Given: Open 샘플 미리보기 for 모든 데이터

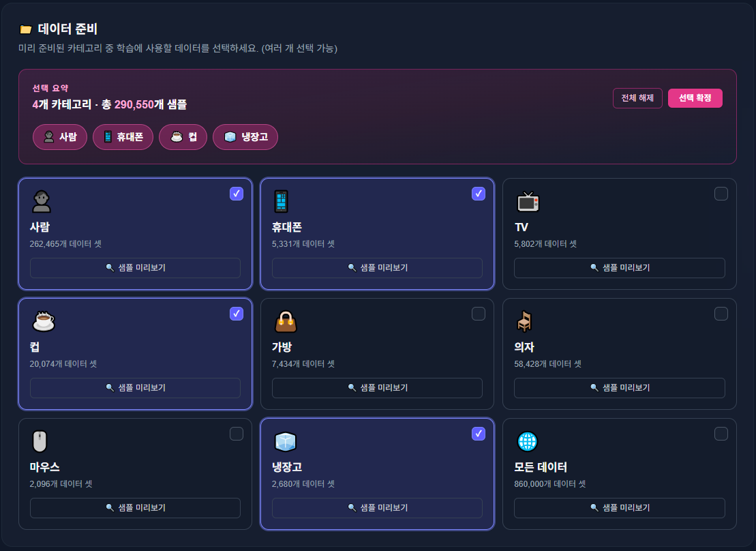Looking at the screenshot, I should [x=620, y=508].
